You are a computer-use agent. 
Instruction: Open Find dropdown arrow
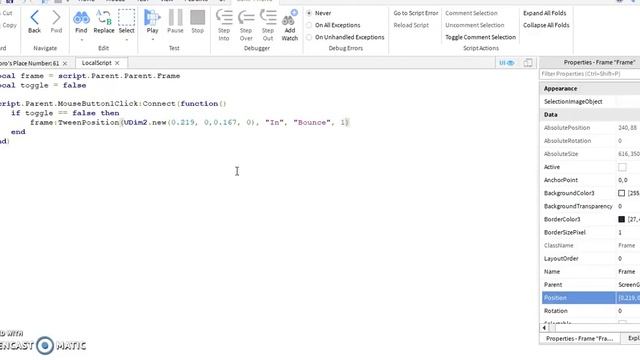pyautogui.click(x=81, y=40)
